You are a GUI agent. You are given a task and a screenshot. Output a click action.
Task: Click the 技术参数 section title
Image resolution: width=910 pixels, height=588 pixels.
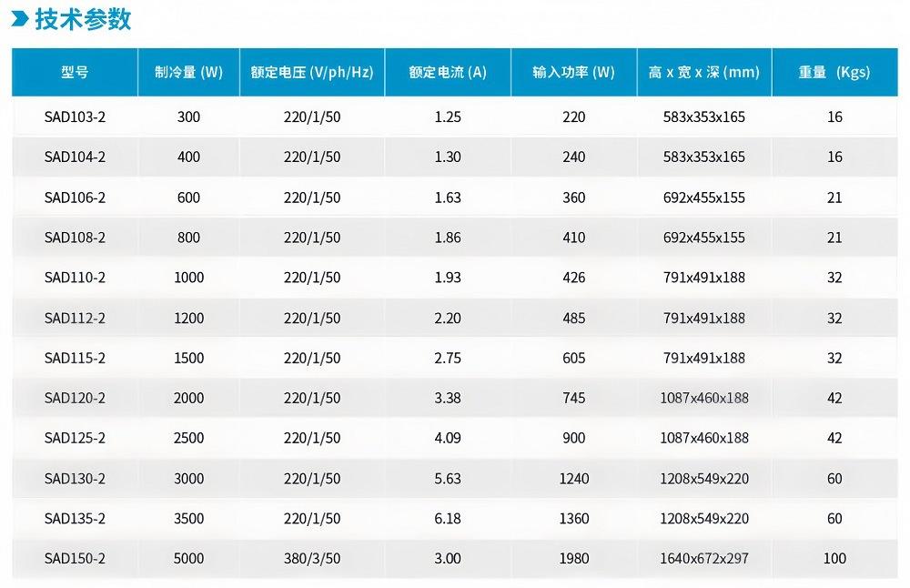[83, 19]
